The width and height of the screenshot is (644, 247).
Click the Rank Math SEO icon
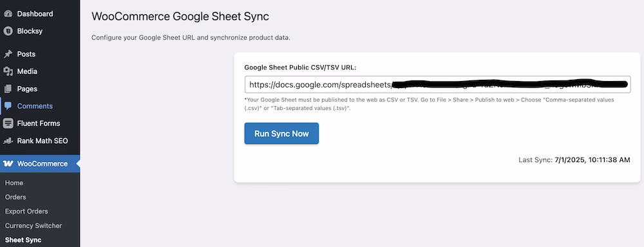pos(8,141)
